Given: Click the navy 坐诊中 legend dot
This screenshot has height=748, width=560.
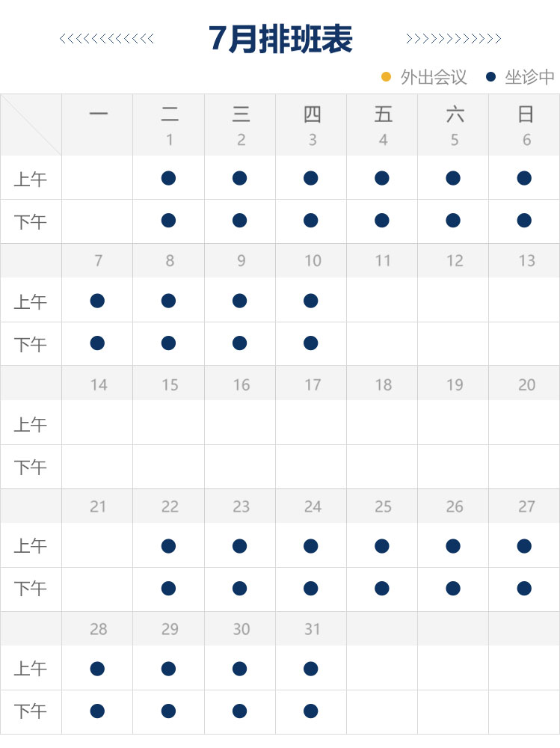Looking at the screenshot, I should click(x=490, y=77).
